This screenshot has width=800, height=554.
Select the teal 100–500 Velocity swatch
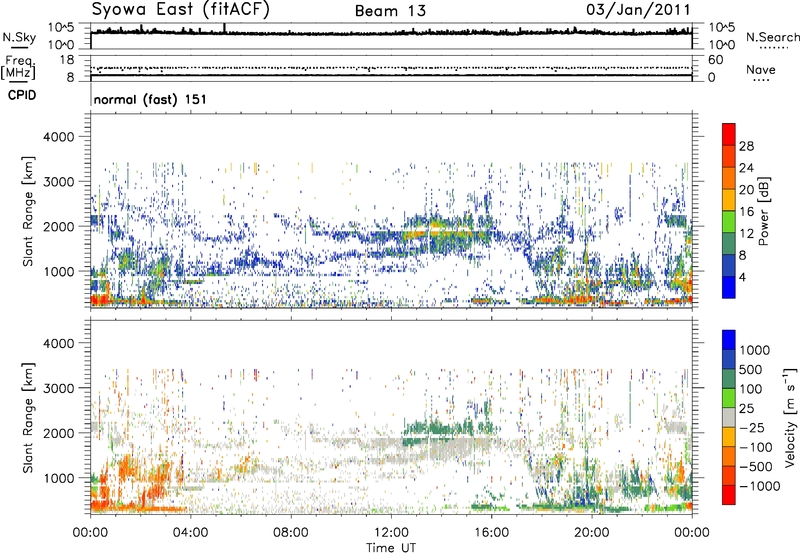pyautogui.click(x=729, y=379)
